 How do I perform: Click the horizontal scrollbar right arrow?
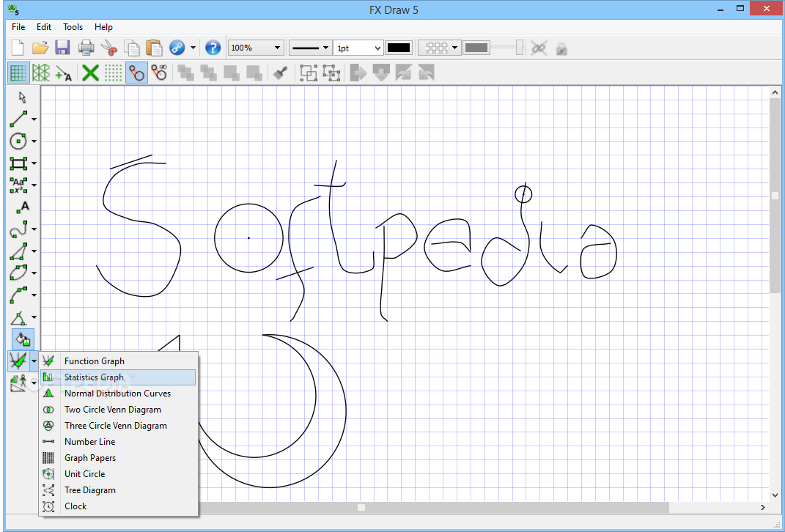point(763,508)
